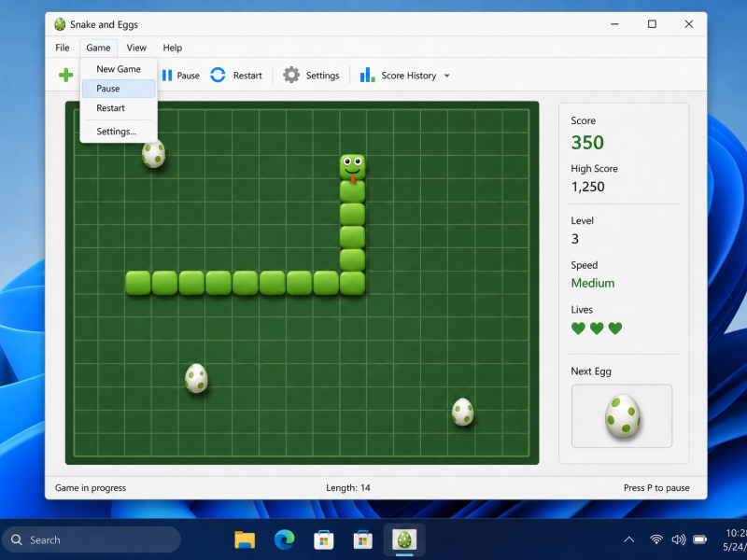
Task: Open File Explorer from the taskbar
Action: (x=245, y=540)
